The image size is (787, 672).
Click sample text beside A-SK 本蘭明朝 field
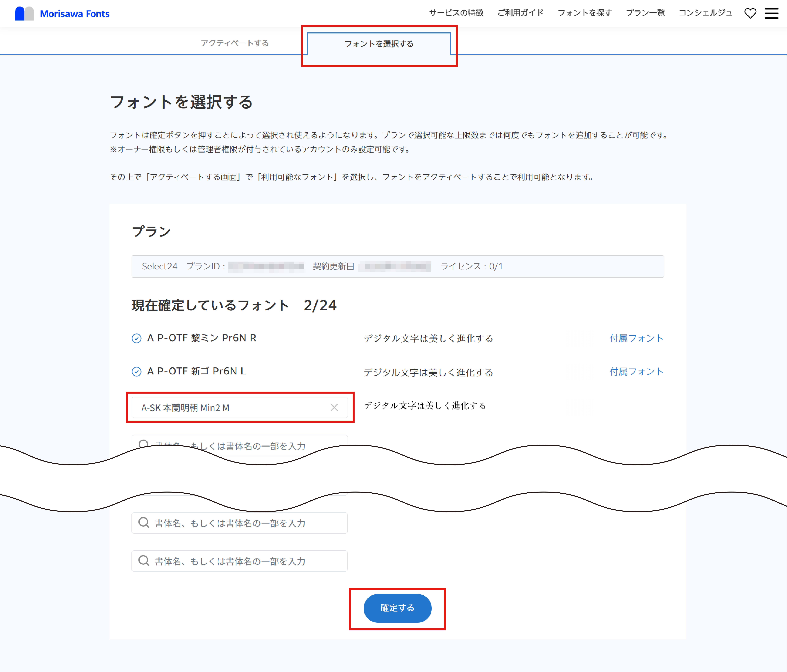tap(425, 406)
